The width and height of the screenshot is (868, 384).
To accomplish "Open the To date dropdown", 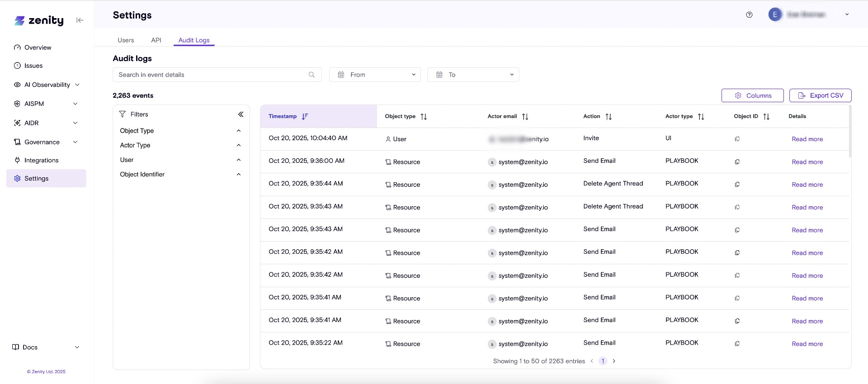I will (x=473, y=75).
